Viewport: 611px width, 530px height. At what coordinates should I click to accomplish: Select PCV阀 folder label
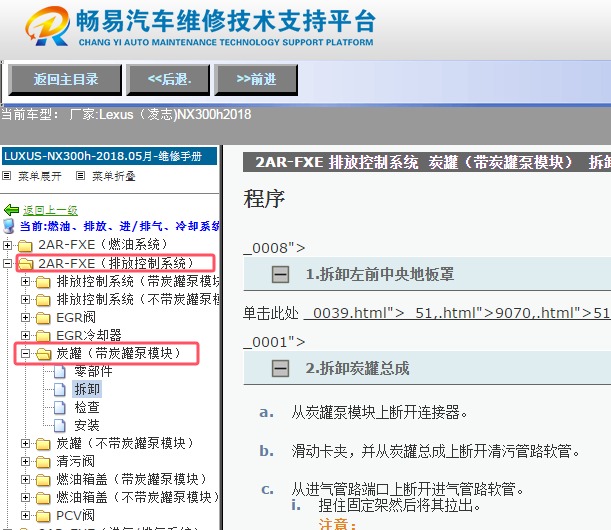tap(75, 516)
